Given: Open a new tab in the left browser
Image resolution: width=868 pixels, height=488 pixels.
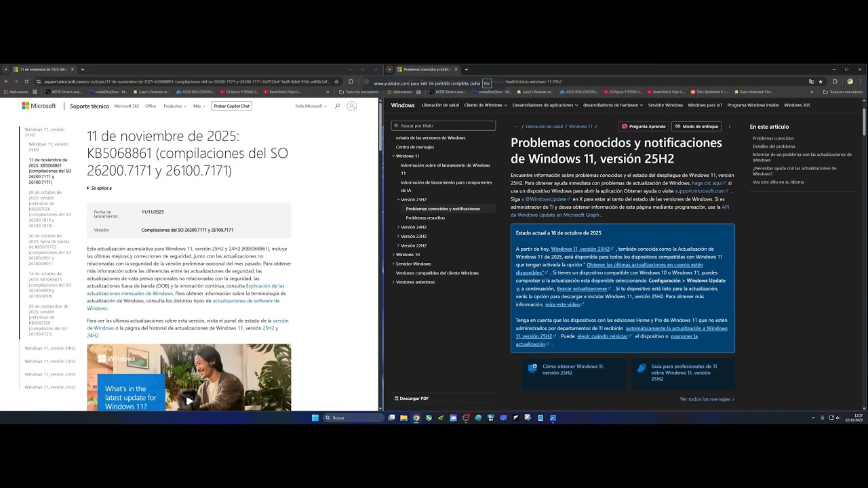Looking at the screenshot, I should coord(83,69).
